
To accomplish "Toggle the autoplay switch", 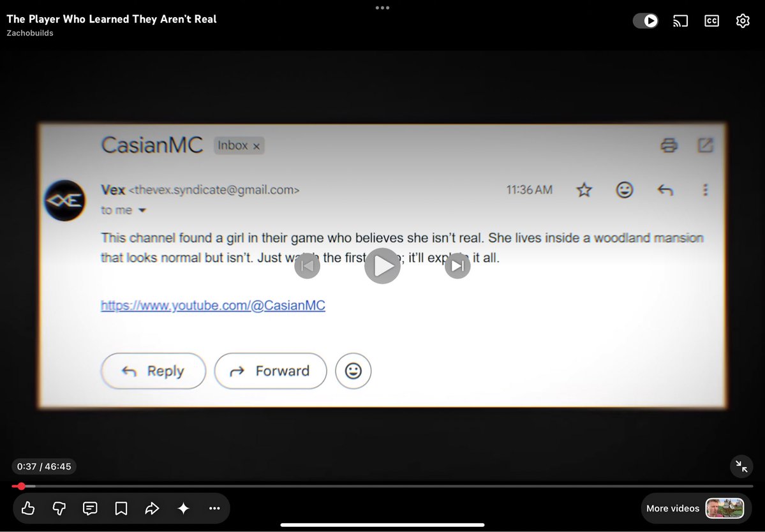I will (646, 20).
